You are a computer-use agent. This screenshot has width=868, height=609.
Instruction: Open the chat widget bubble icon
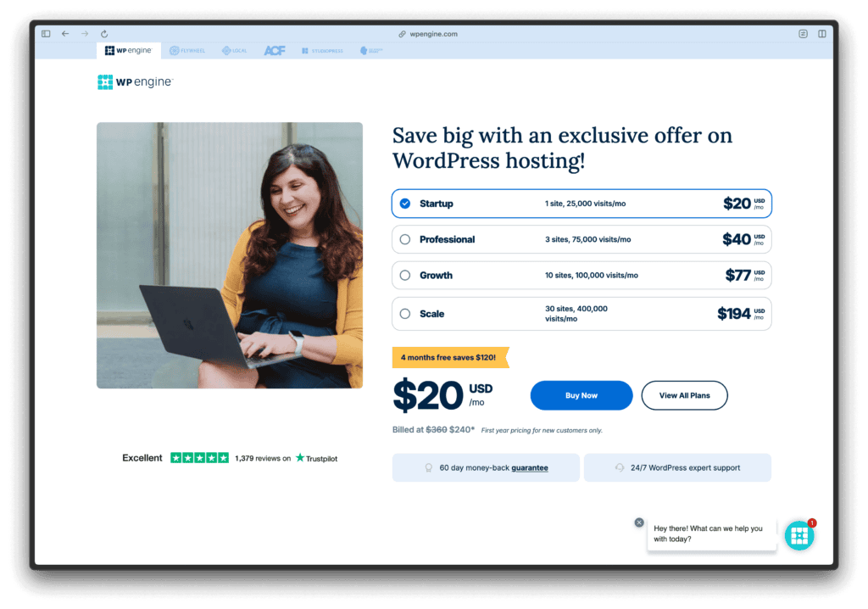(799, 535)
